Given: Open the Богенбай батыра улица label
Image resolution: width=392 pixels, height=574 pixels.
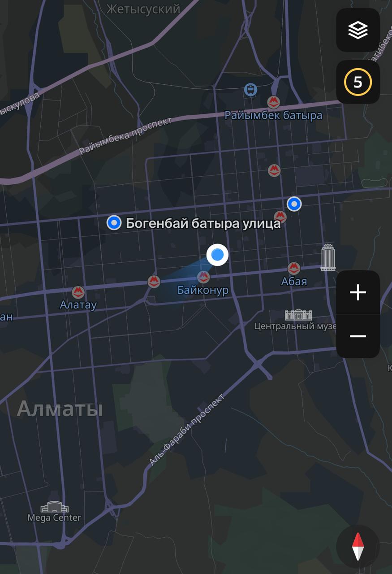Looking at the screenshot, I should click(203, 223).
